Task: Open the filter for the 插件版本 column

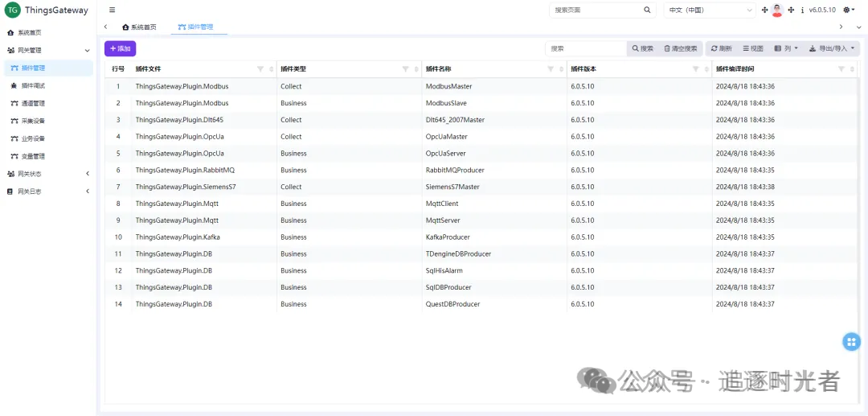Action: tap(696, 69)
